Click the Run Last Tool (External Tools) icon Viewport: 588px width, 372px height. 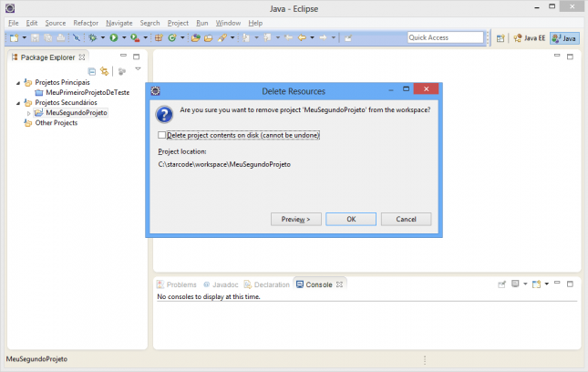135,38
